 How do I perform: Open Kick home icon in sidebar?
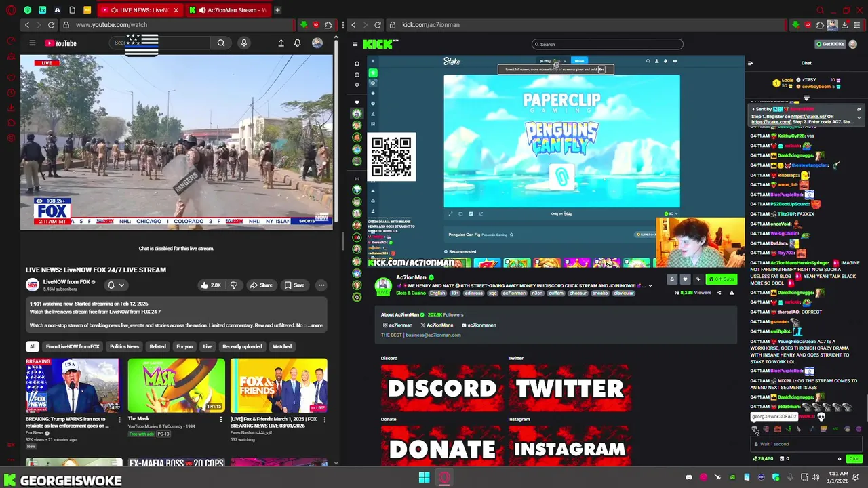click(357, 64)
